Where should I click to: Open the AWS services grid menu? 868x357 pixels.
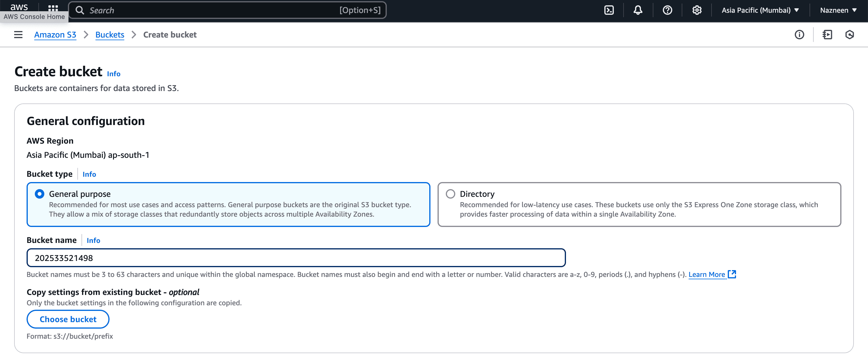click(53, 8)
